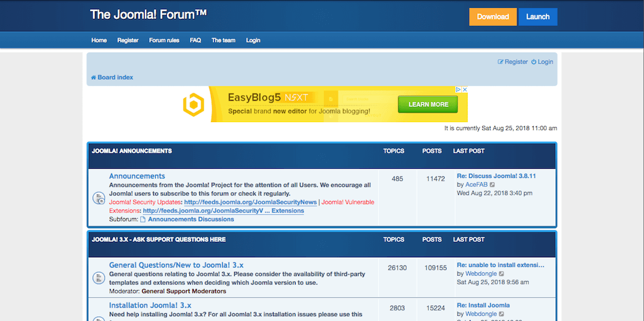
Task: Click the subforum page icon before Announcements Discussions
Action: tap(143, 220)
